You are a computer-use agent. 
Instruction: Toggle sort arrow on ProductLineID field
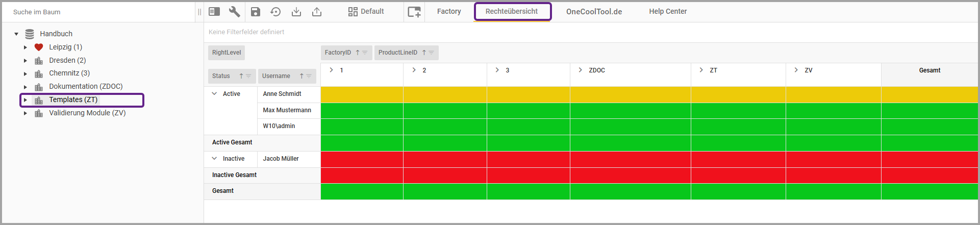tap(424, 53)
